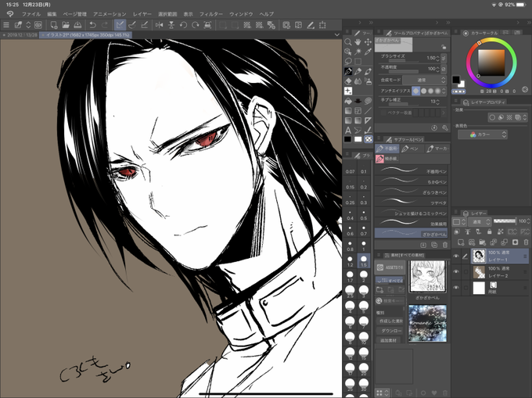
Task: Select the Auto select magic wand tool
Action: click(358, 52)
